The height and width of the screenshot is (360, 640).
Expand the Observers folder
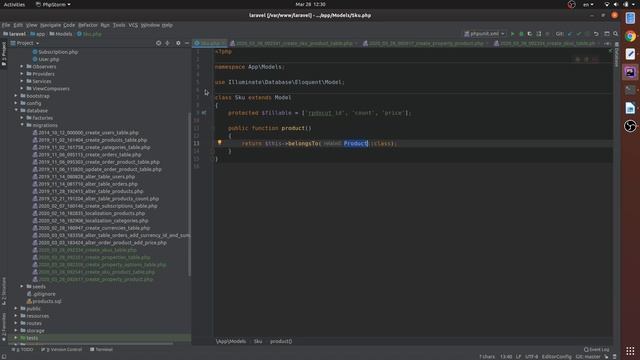(x=22, y=66)
